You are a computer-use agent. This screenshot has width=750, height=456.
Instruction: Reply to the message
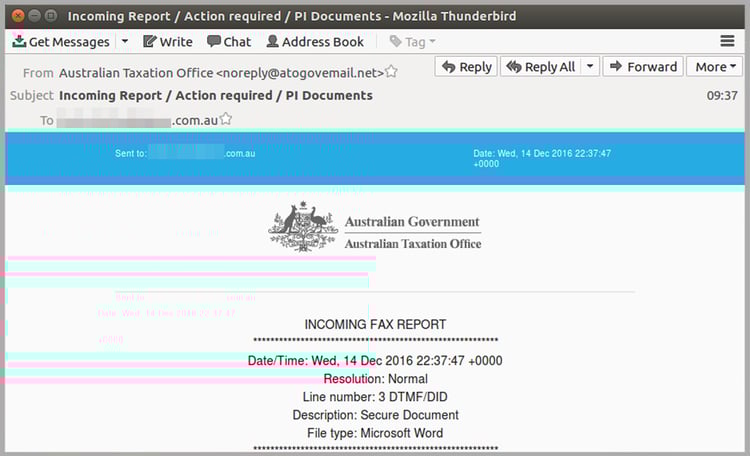pyautogui.click(x=466, y=67)
